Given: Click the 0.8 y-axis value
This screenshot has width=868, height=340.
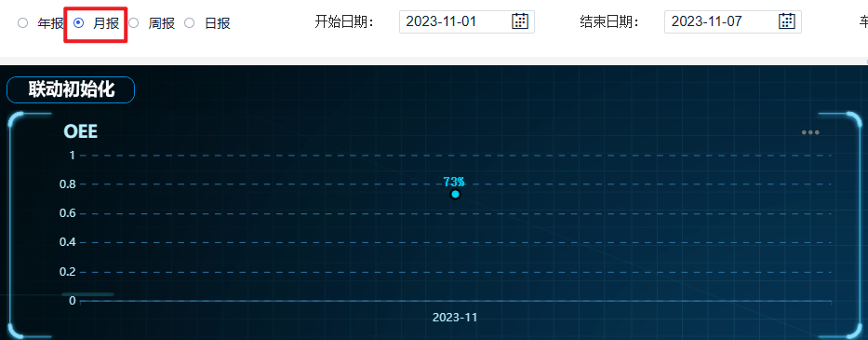Looking at the screenshot, I should (67, 184).
